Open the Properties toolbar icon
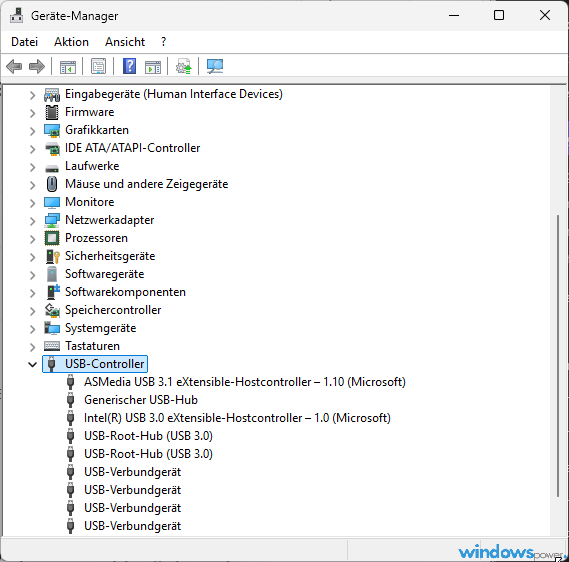569x562 pixels. tap(98, 66)
